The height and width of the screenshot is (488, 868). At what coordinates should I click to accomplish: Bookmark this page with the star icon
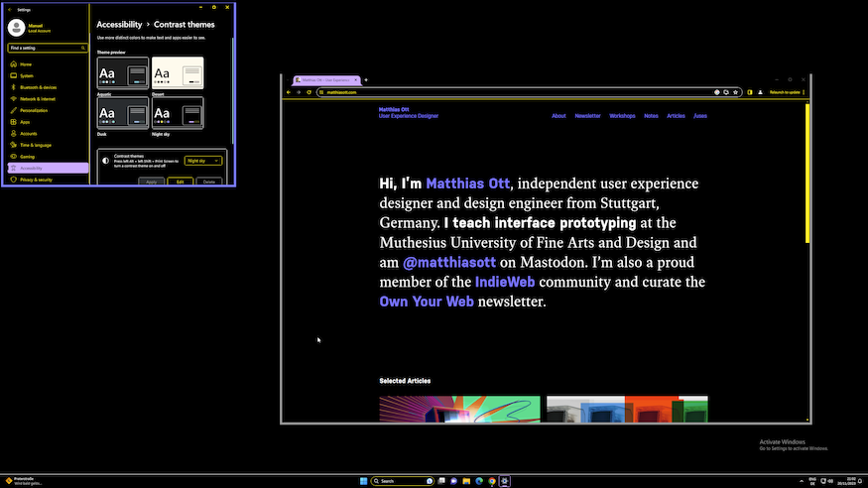(x=735, y=92)
